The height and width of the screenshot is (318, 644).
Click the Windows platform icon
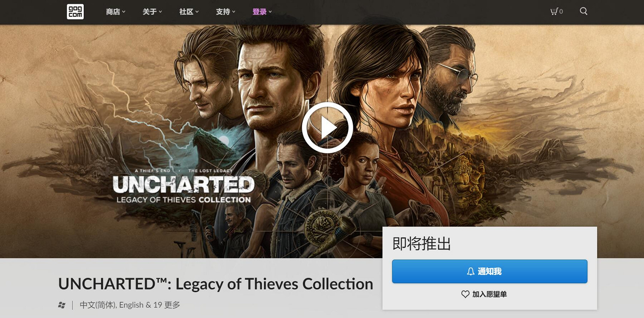[62, 305]
